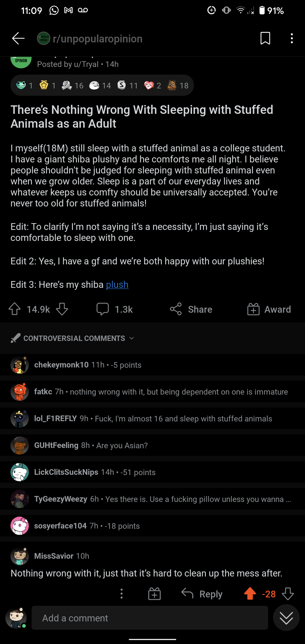
Task: Open the post comments icon
Action: pyautogui.click(x=103, y=309)
